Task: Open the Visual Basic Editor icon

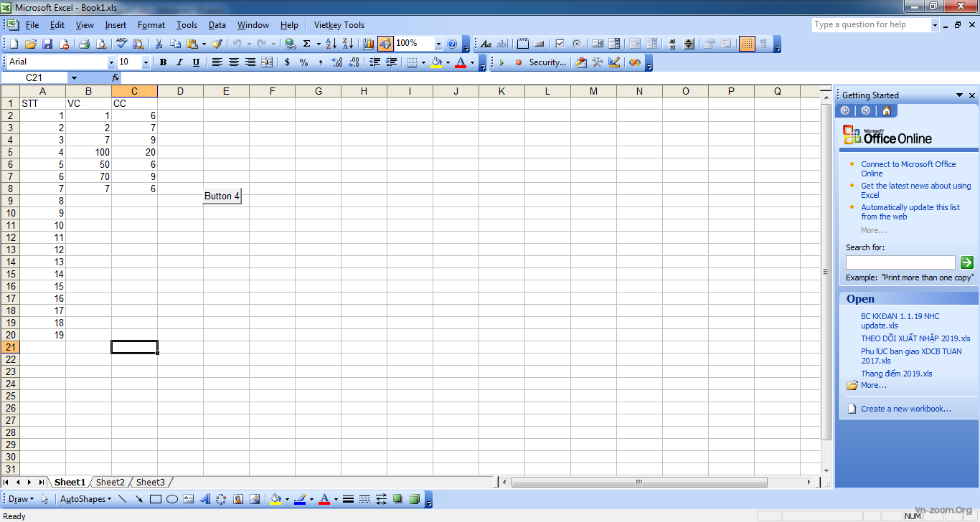Action: 580,62
